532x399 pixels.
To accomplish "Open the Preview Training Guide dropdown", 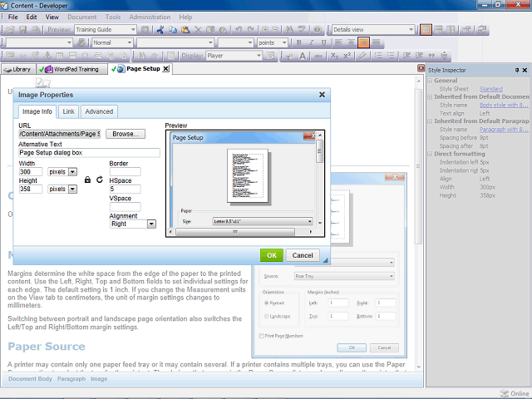I will 133,30.
